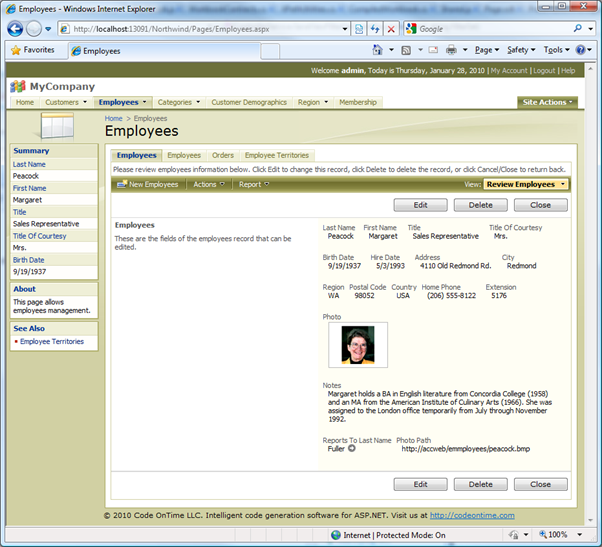Image resolution: width=602 pixels, height=547 pixels.
Task: Click the Birth Date summary label
Action: click(x=28, y=260)
